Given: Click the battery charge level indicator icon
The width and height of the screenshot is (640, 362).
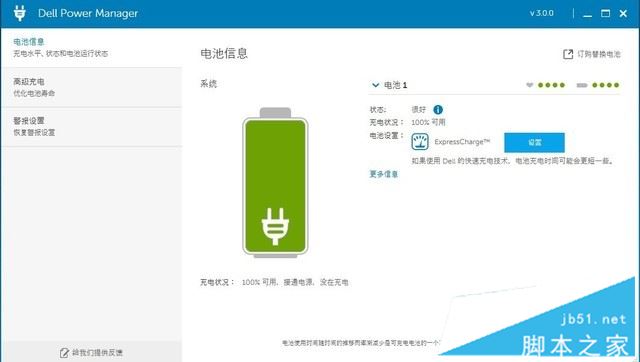Looking at the screenshot, I should 582,85.
